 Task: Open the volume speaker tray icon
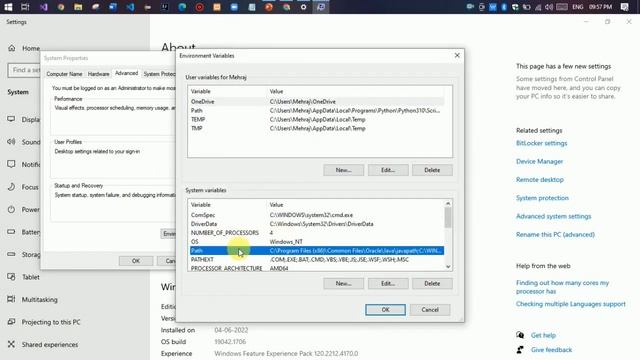point(549,7)
